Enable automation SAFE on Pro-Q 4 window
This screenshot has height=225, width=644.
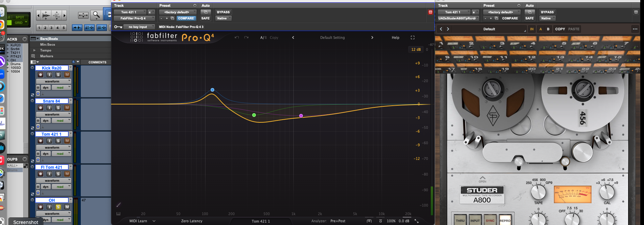(x=205, y=18)
